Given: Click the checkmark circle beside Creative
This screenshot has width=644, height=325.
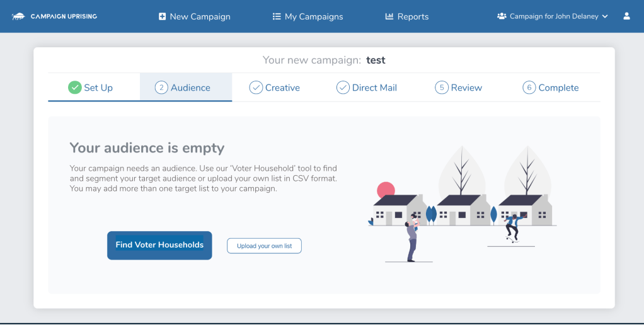Looking at the screenshot, I should (256, 88).
